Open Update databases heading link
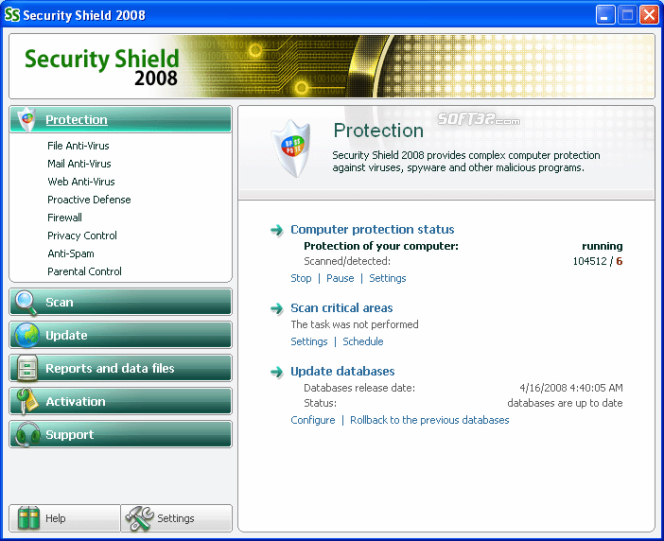 tap(343, 371)
